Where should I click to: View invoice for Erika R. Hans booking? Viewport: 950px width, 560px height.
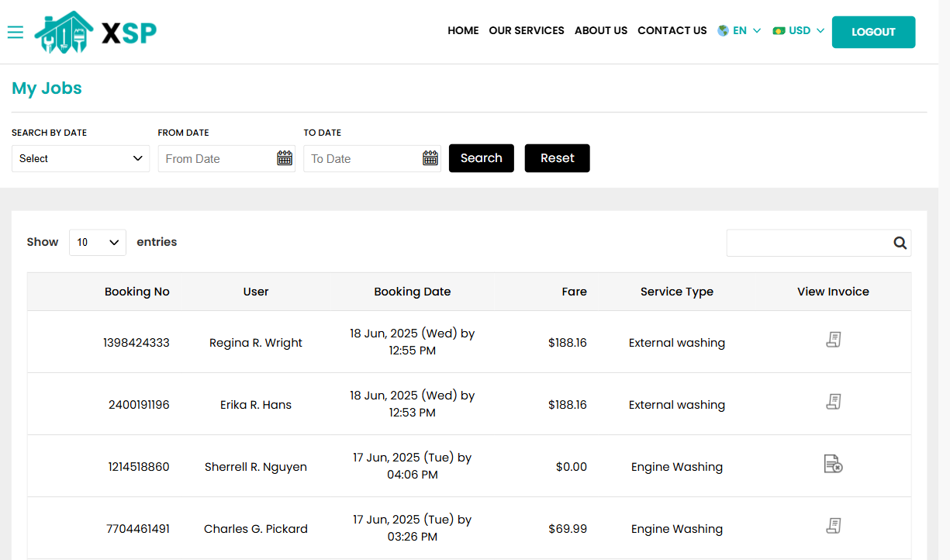point(833,401)
